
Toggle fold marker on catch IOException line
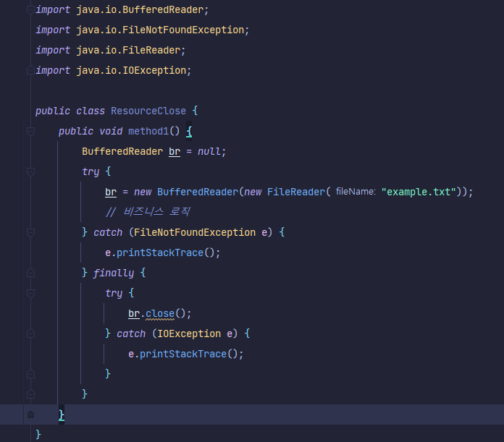pyautogui.click(x=30, y=333)
